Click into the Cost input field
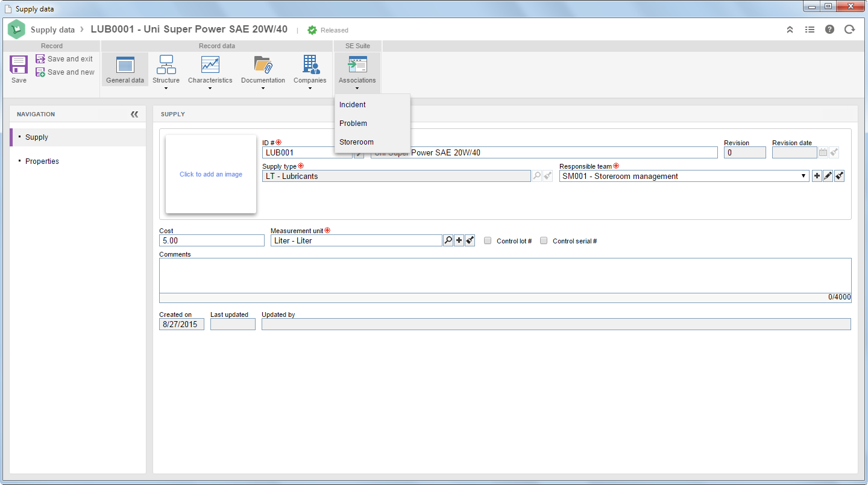This screenshot has height=485, width=868. tap(212, 240)
